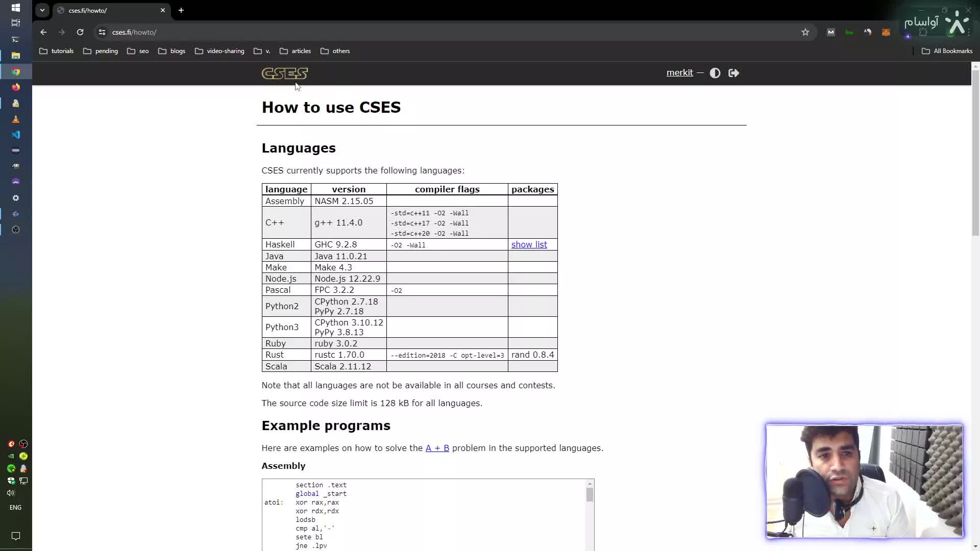Click the browser forward navigation arrow
Image resolution: width=980 pixels, height=551 pixels.
click(x=61, y=32)
